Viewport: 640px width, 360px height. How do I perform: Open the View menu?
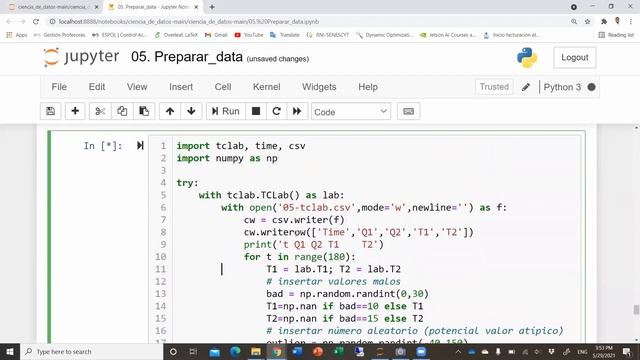(137, 87)
